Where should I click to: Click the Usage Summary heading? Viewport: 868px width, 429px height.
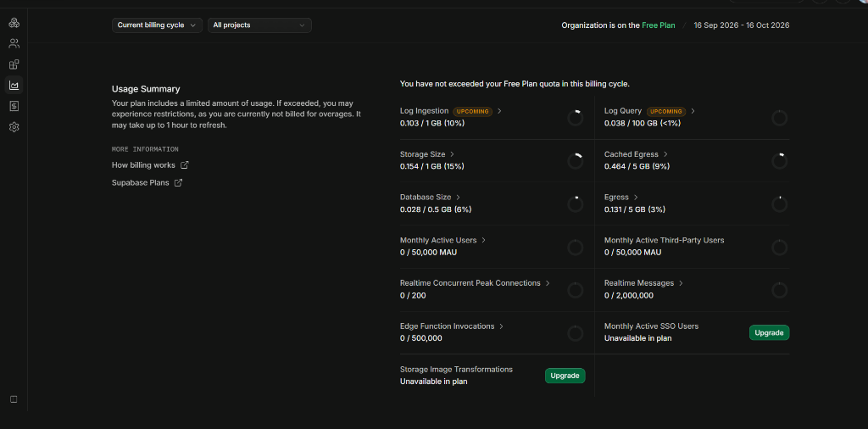point(146,88)
